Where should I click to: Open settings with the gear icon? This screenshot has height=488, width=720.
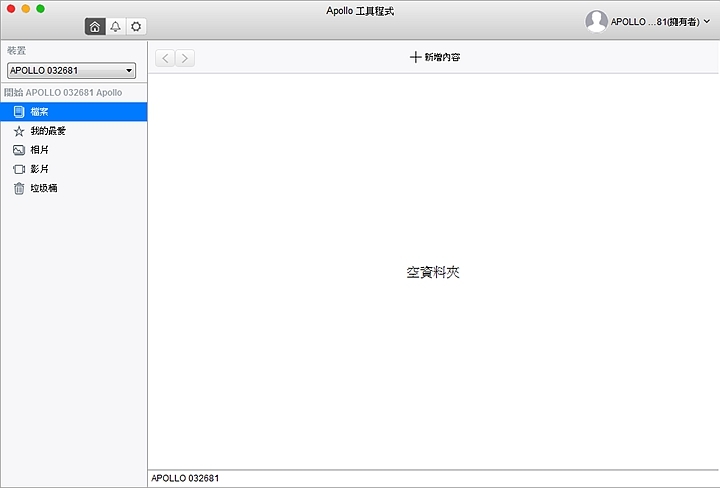(x=137, y=27)
